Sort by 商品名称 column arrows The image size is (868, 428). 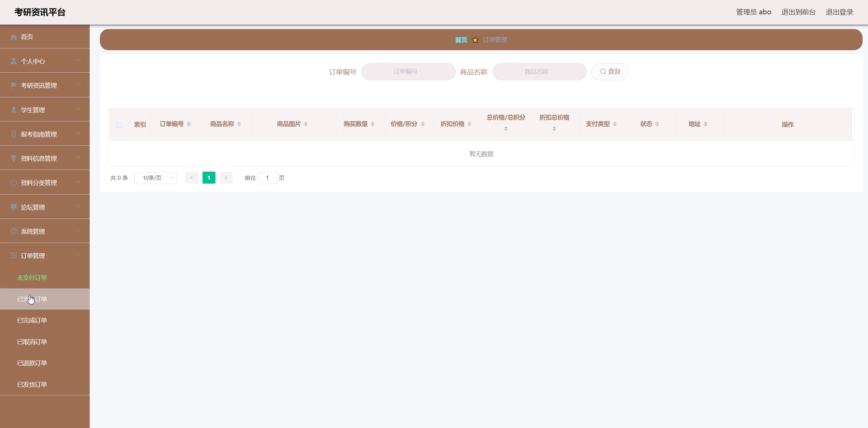[239, 124]
